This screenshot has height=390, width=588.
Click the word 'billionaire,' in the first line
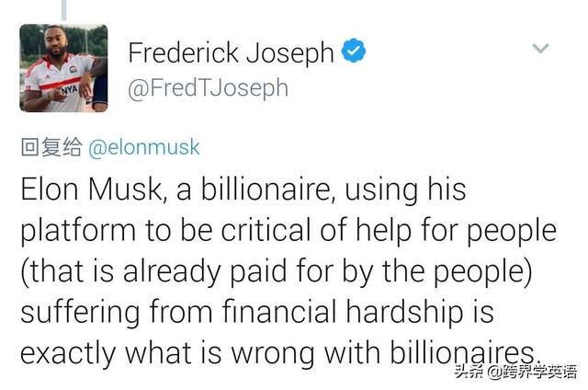[x=268, y=189]
